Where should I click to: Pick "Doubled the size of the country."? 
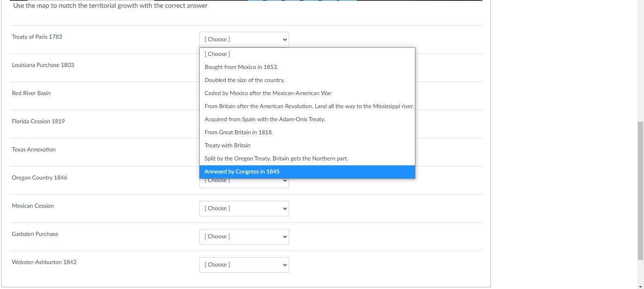(245, 80)
